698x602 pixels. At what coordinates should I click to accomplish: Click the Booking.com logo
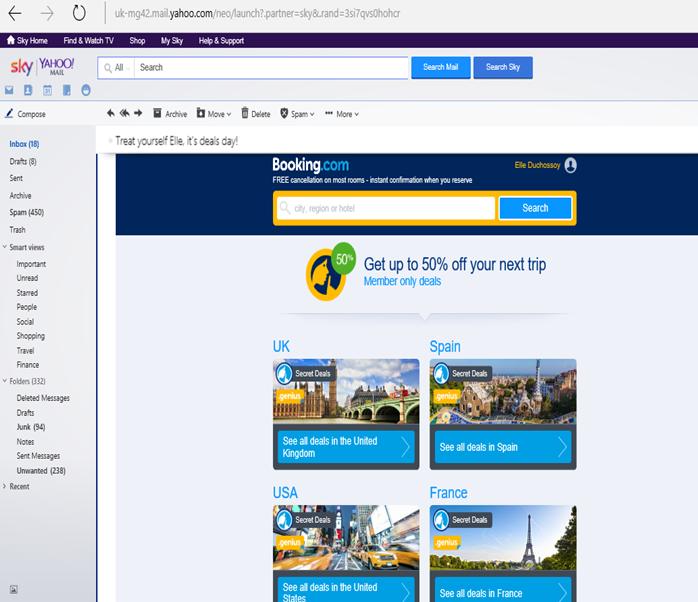(x=310, y=165)
